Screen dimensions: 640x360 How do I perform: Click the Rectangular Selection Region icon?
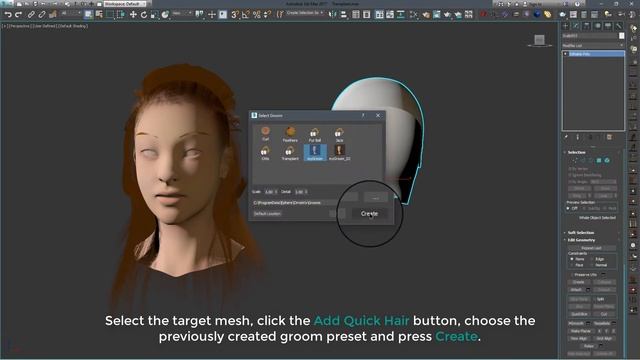point(110,15)
